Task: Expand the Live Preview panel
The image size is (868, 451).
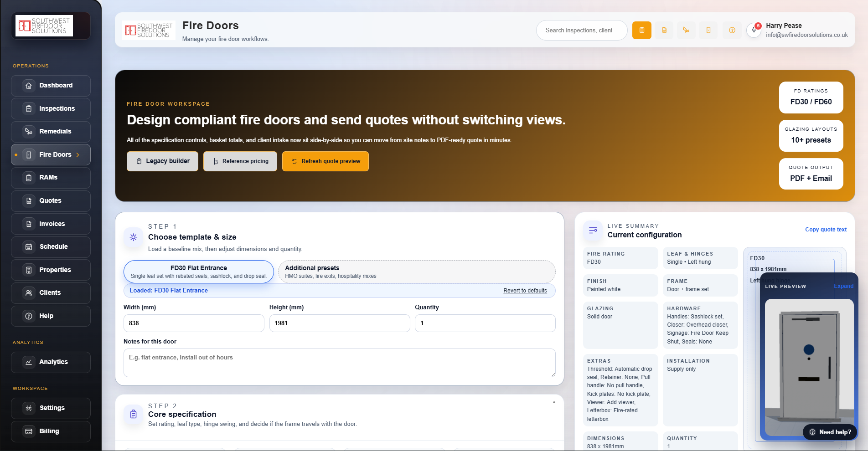Action: [x=843, y=286]
